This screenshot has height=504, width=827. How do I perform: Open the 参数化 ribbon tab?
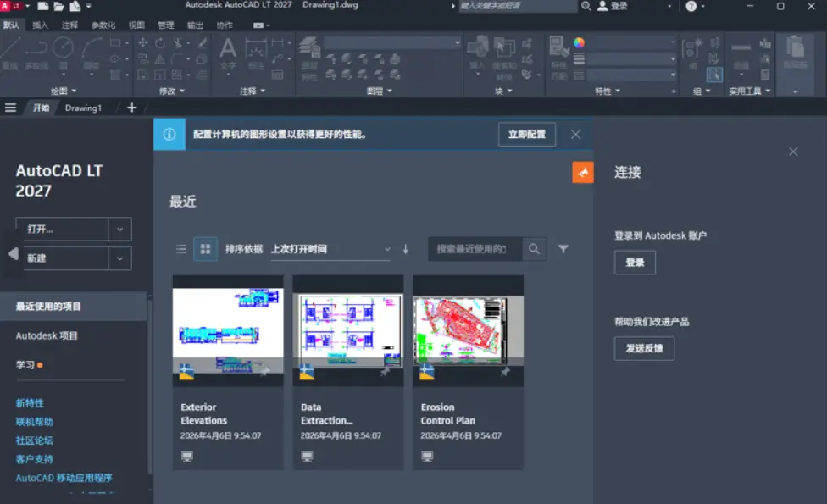click(103, 25)
